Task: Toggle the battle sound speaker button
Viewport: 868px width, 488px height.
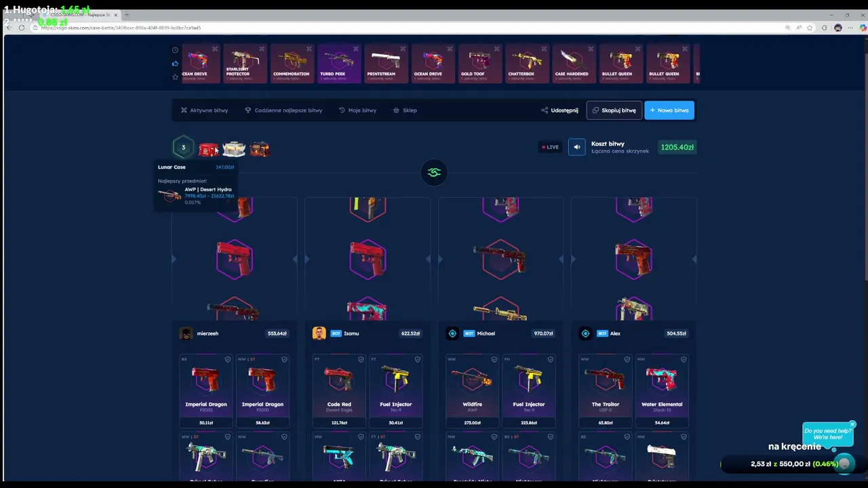Action: [577, 147]
